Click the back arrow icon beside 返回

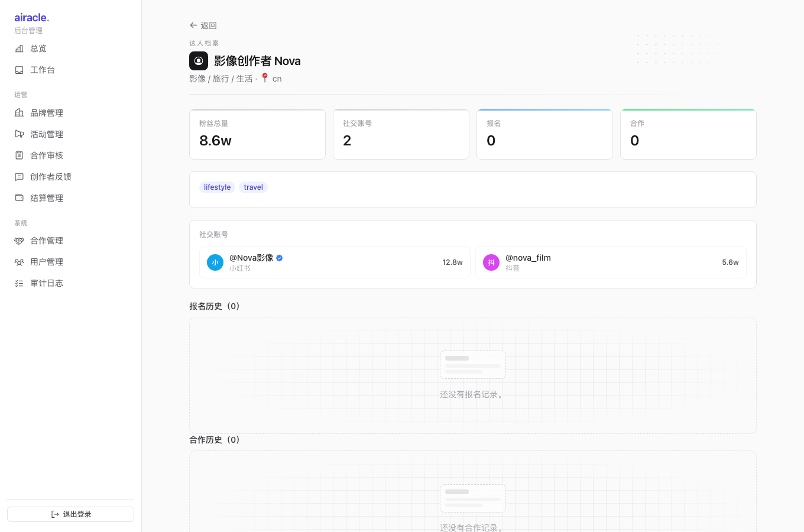pos(193,25)
